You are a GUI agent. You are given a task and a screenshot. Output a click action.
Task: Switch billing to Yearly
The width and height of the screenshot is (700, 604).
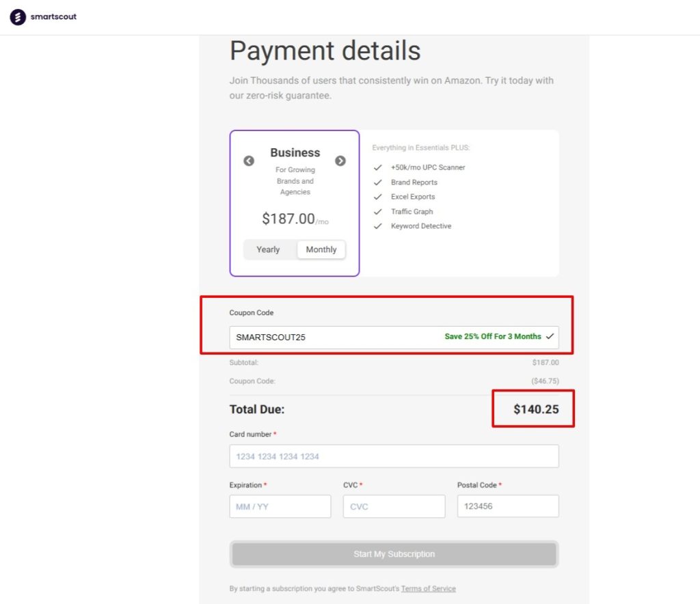click(x=268, y=250)
